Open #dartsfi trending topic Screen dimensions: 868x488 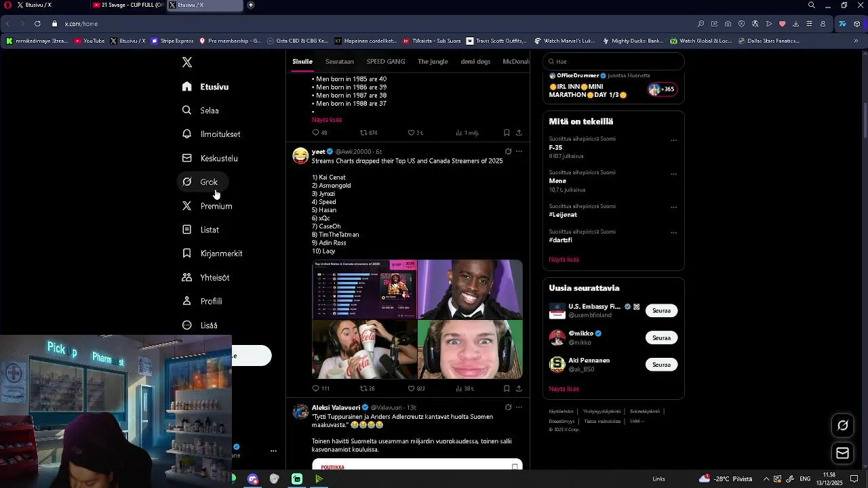560,240
